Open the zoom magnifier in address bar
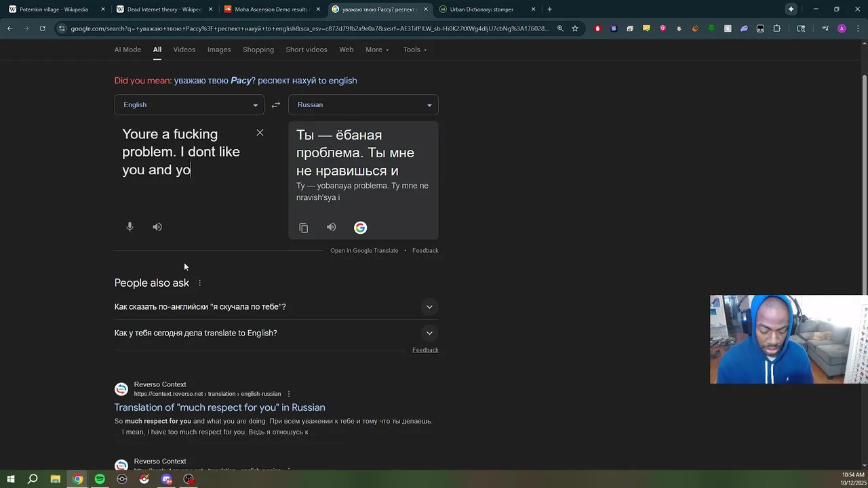This screenshot has width=868, height=488. pyautogui.click(x=560, y=28)
